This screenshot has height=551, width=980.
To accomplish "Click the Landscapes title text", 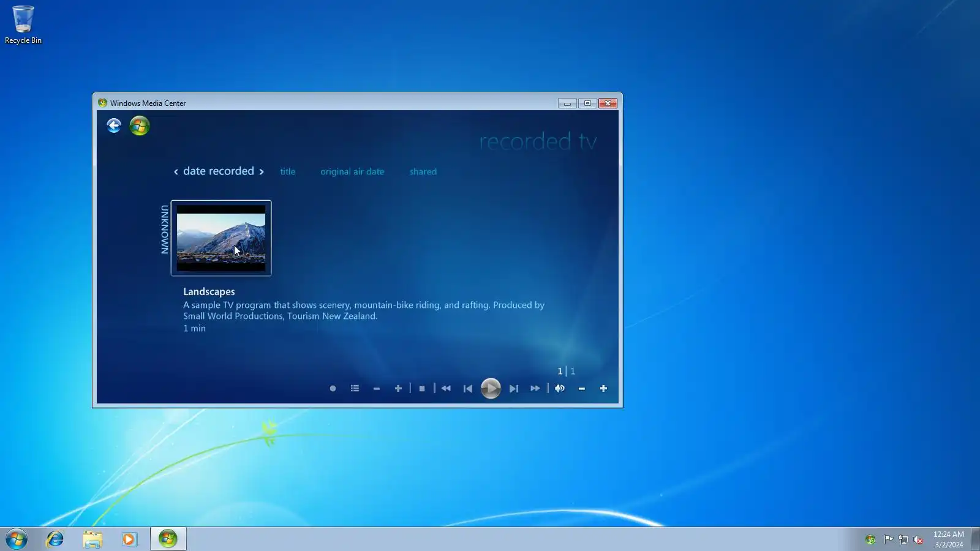I will 209,292.
